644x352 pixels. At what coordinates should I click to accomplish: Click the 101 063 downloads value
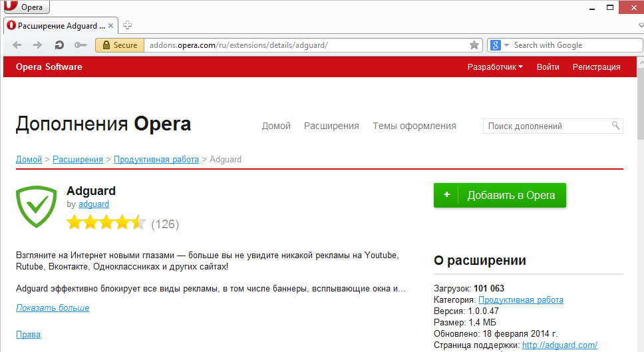pos(489,288)
